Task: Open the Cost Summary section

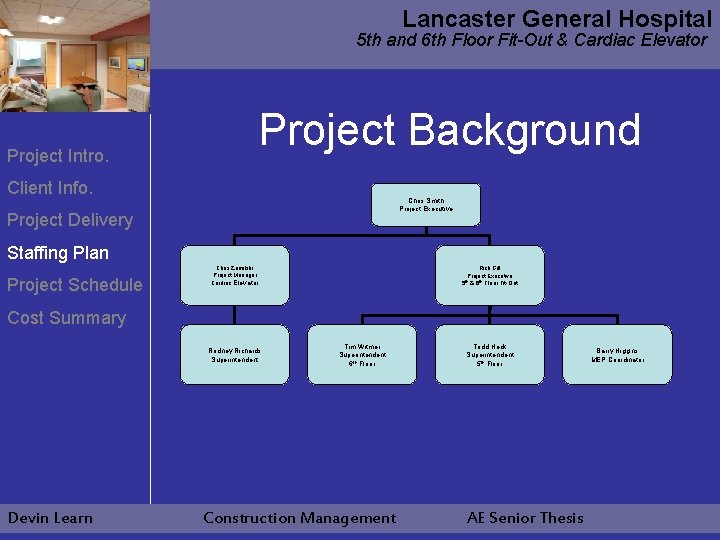Action: (x=66, y=318)
